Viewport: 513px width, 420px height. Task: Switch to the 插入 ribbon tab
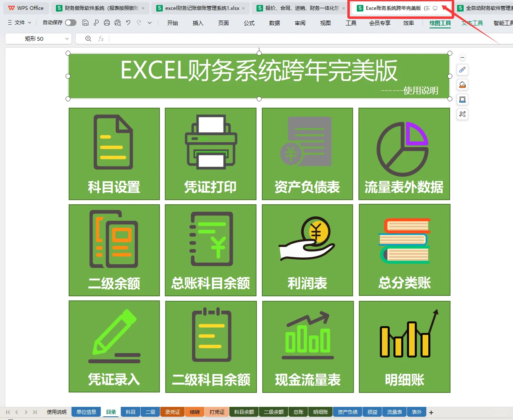(x=198, y=23)
